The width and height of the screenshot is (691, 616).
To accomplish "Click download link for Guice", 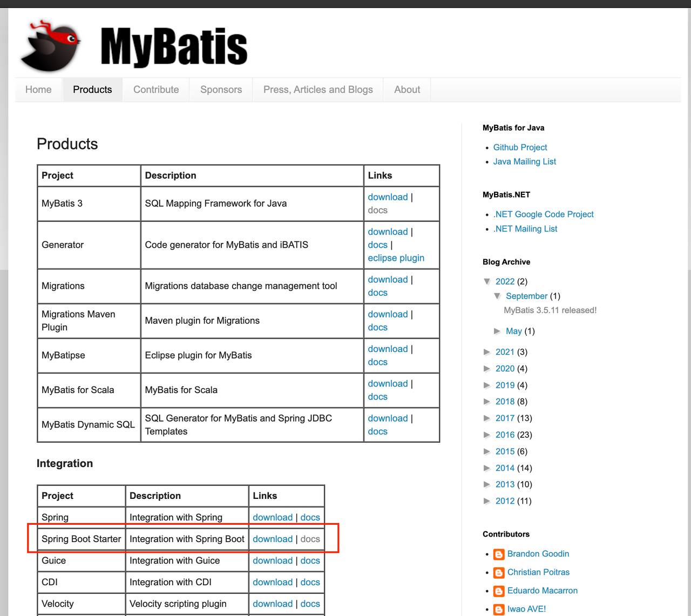I will click(x=273, y=560).
